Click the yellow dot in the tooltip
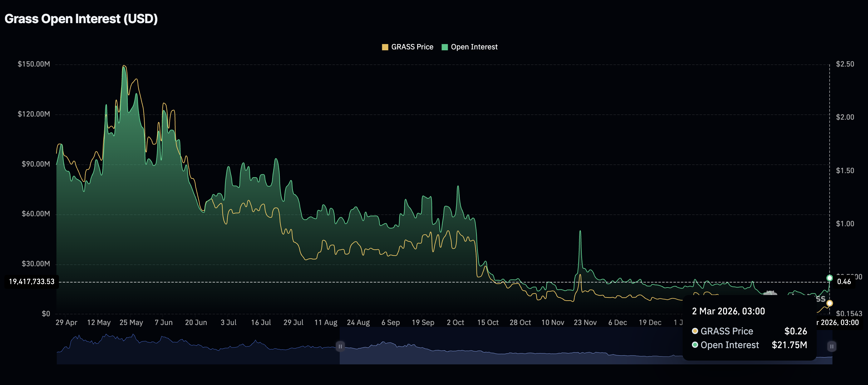Image resolution: width=868 pixels, height=385 pixels. (x=694, y=331)
